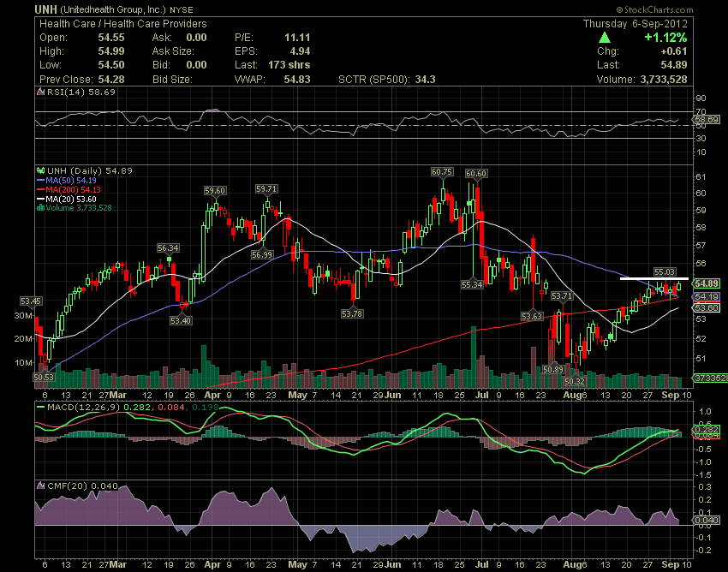
Task: Click the 50.32 August low label
Action: (x=575, y=382)
